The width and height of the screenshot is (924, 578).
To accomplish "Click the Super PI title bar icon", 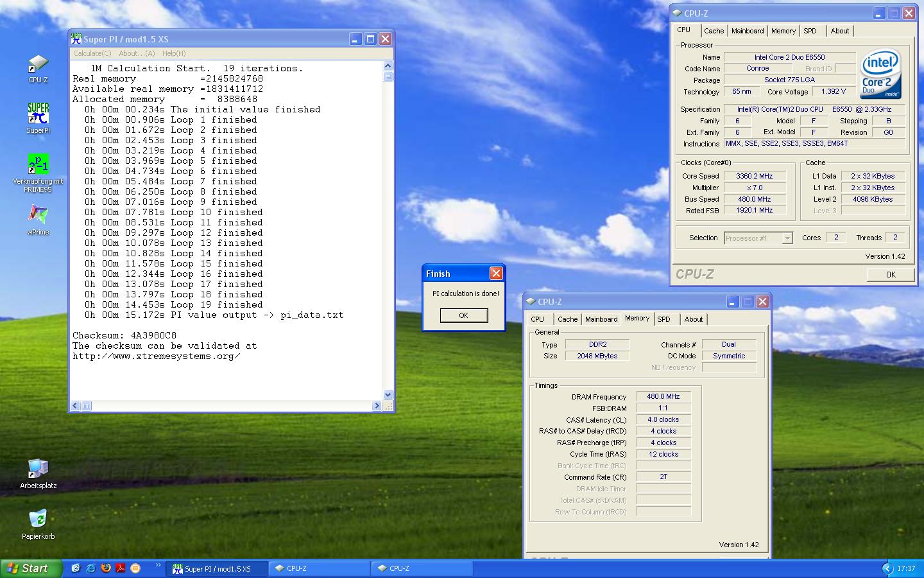I will (x=76, y=39).
